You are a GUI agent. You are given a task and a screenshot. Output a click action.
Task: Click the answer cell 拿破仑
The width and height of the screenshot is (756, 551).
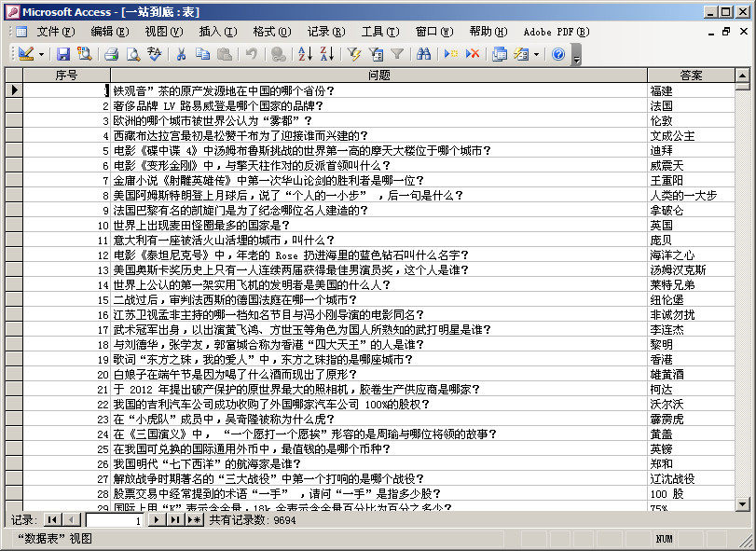(x=692, y=210)
